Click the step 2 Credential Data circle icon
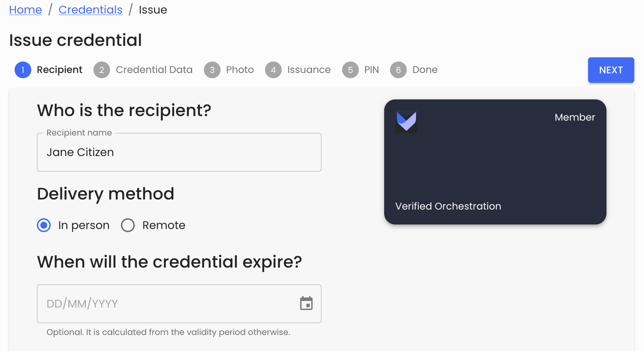The image size is (644, 351). point(101,70)
